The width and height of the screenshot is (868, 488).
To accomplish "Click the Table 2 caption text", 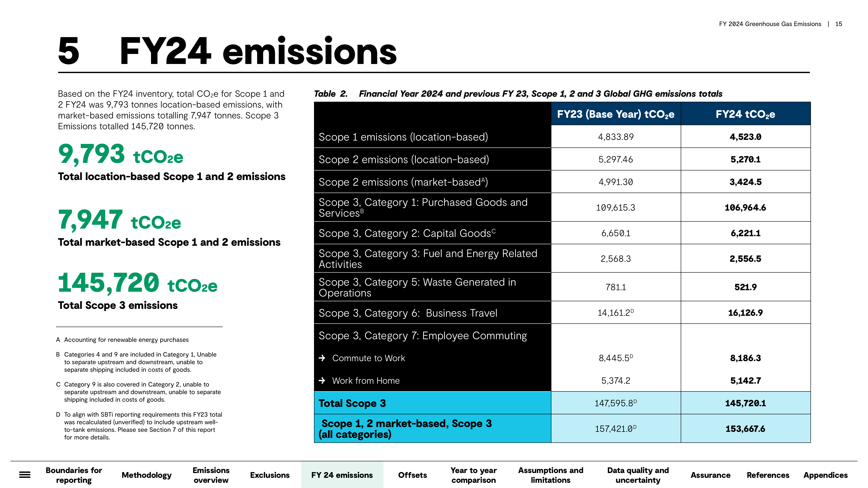I will point(518,94).
